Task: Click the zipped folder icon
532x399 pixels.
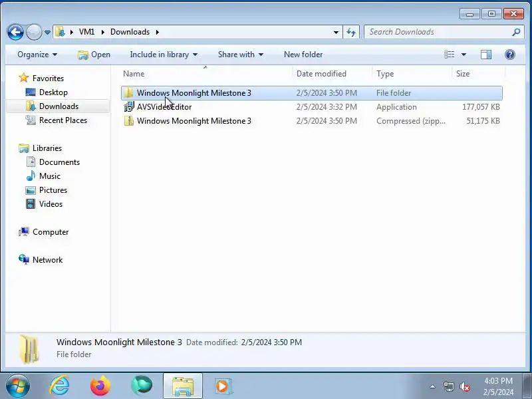Action: [x=129, y=121]
